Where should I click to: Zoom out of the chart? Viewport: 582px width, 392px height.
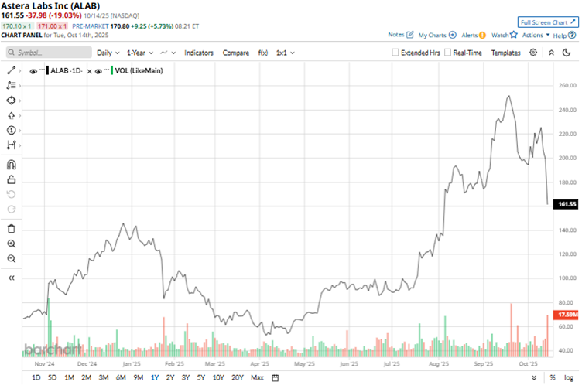[x=12, y=258]
